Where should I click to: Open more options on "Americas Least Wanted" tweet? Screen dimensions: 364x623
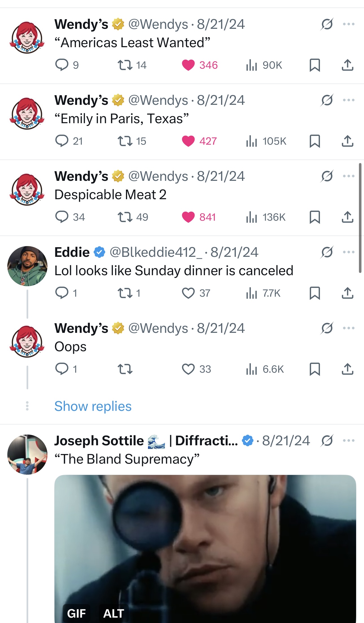(348, 24)
